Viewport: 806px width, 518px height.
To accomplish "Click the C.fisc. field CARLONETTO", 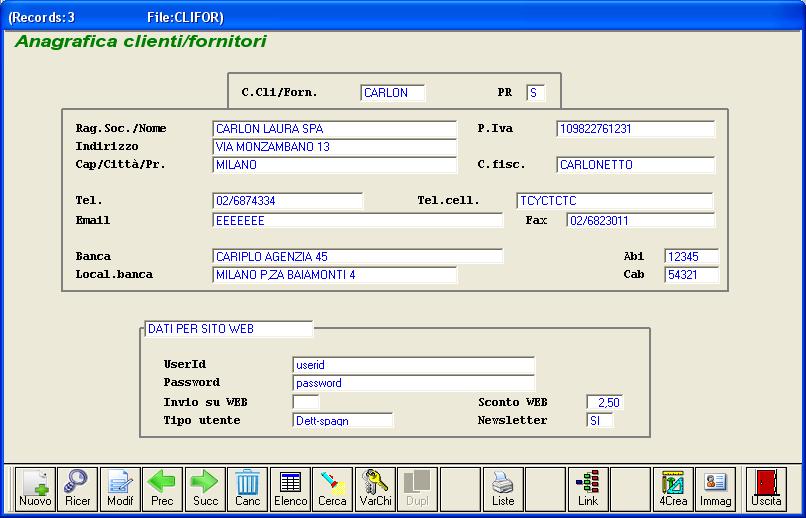I will 635,165.
